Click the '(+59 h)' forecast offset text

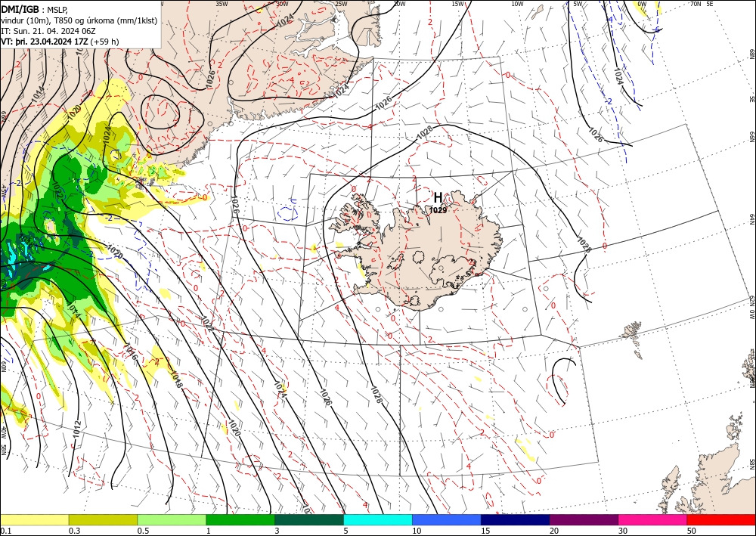pos(104,42)
